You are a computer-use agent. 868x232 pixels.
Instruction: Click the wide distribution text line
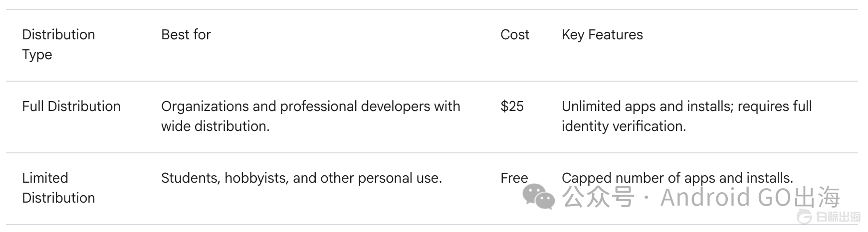point(215,126)
